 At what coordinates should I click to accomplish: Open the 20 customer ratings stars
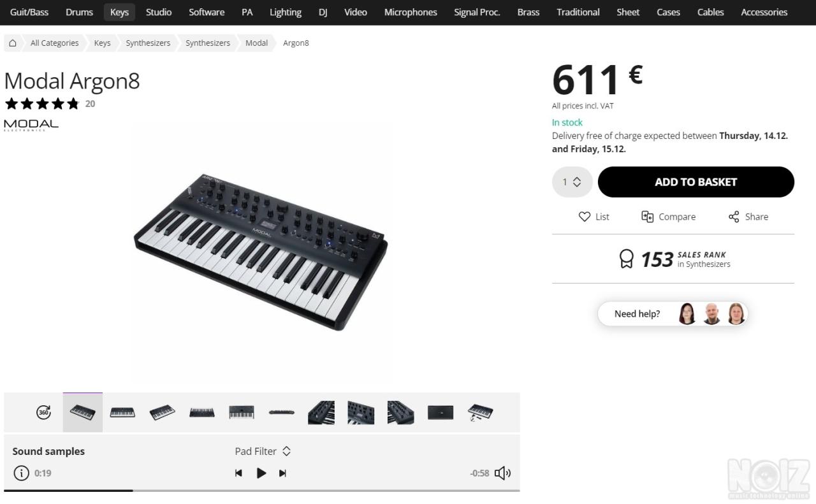click(x=42, y=103)
